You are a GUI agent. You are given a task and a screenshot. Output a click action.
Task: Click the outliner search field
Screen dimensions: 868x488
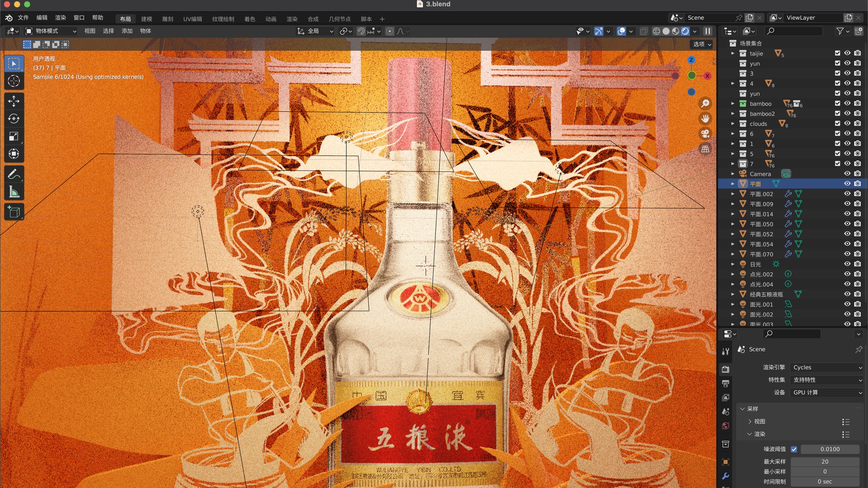794,31
